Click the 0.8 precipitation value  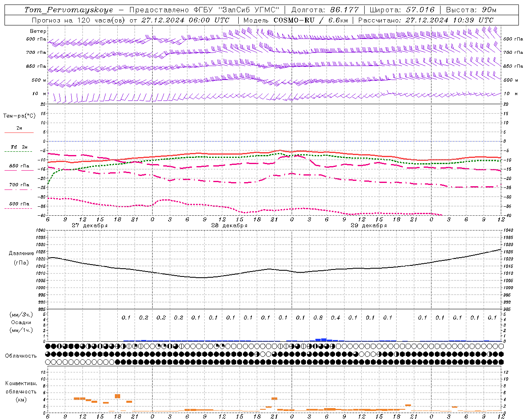(x=318, y=317)
